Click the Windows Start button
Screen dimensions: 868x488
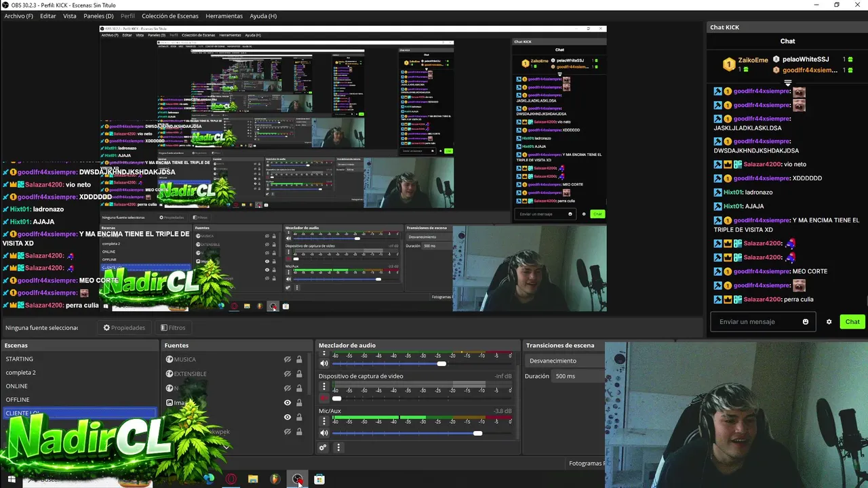point(12,479)
